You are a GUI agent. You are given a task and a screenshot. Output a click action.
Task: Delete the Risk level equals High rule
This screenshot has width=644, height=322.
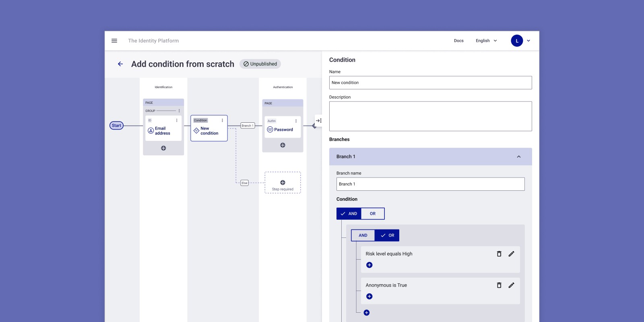pos(499,254)
